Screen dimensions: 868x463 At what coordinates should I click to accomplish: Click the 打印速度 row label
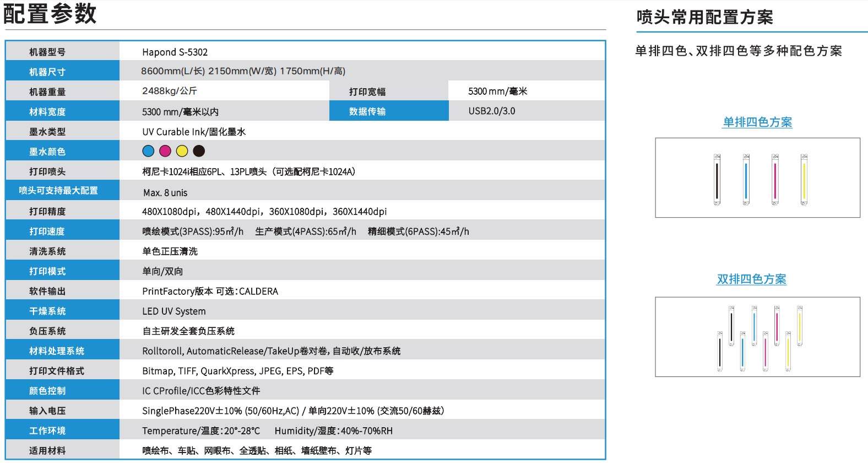[x=47, y=232]
